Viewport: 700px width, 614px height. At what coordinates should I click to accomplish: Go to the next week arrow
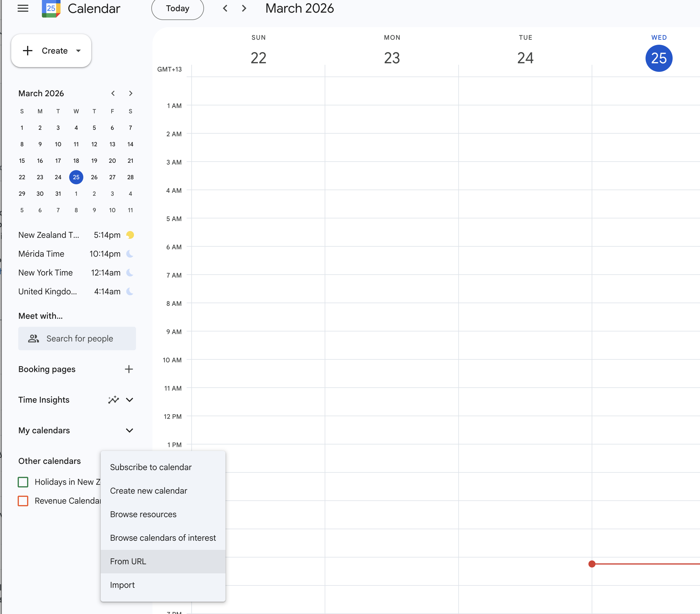point(244,8)
